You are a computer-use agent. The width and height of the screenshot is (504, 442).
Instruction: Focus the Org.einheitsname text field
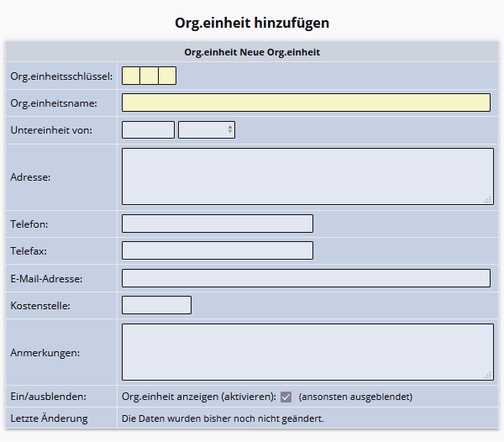[306, 103]
